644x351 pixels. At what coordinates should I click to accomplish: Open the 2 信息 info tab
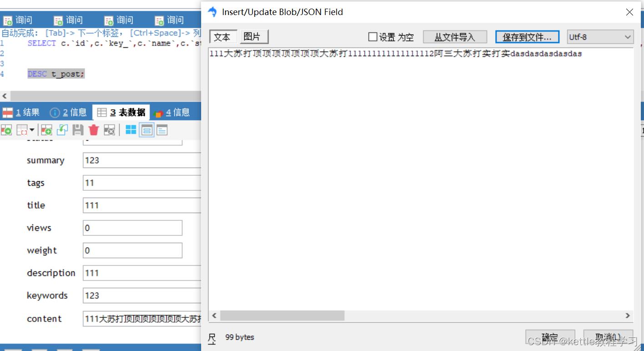(68, 112)
